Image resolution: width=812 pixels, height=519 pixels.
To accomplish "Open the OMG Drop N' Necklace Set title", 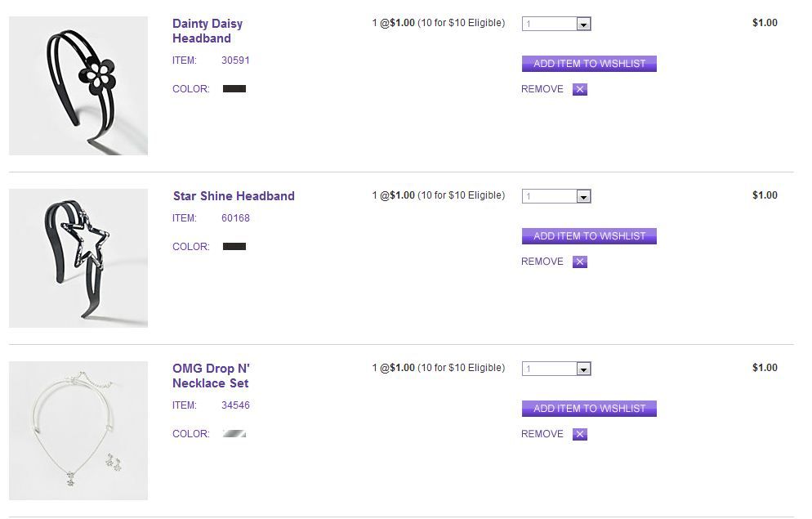I will 211,376.
